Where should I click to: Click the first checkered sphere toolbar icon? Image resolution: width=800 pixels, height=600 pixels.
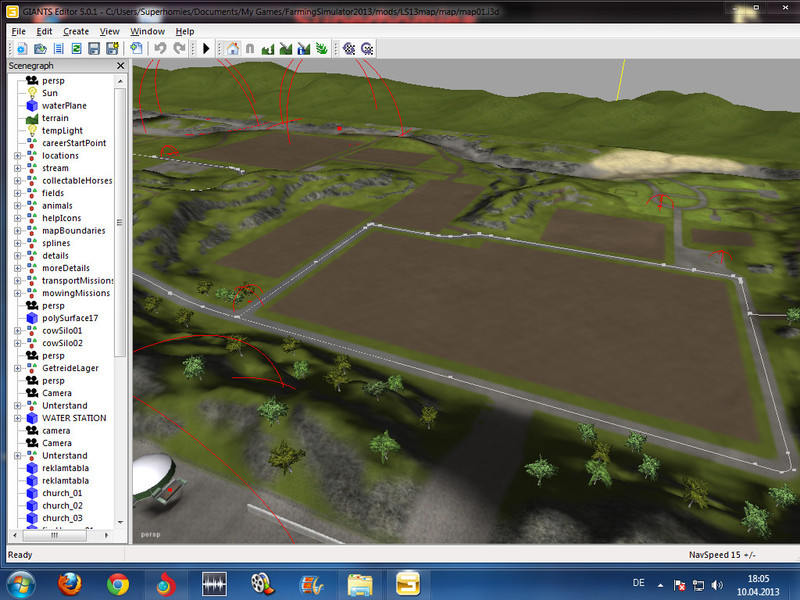pos(349,48)
